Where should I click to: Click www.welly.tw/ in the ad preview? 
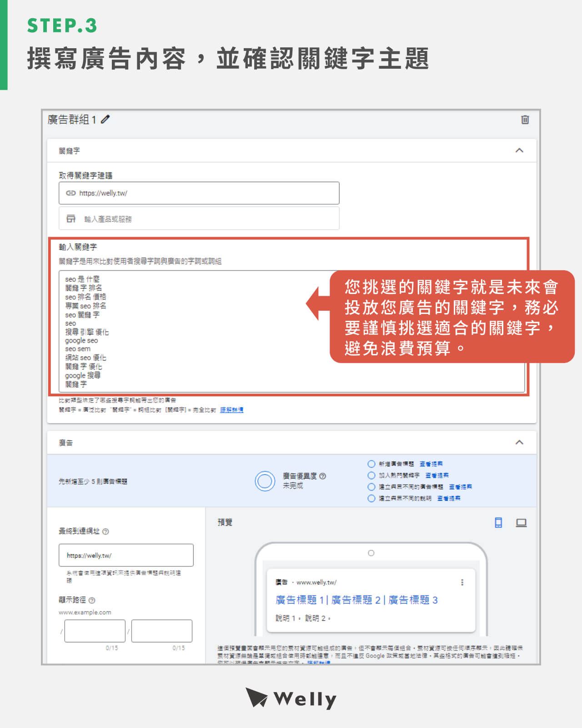pos(316,582)
